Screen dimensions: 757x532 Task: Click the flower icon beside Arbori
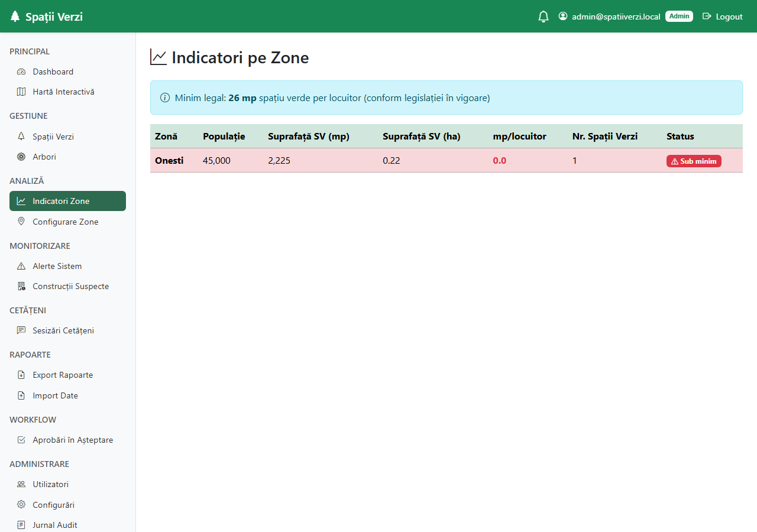[21, 157]
